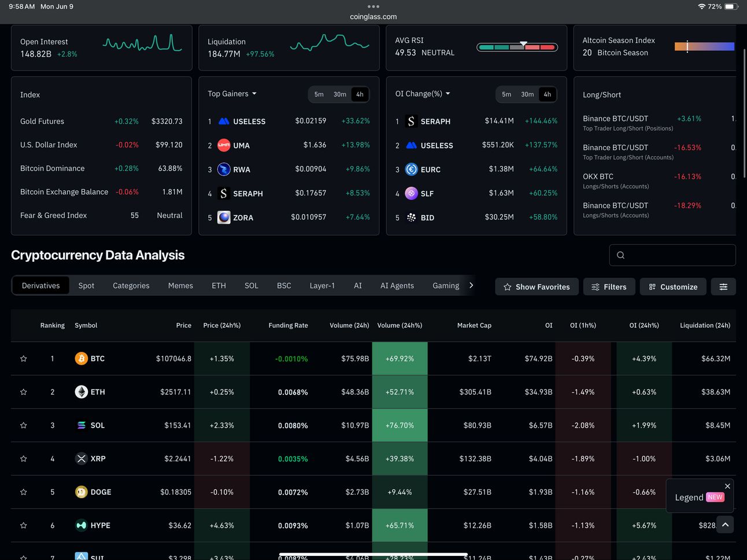Screen dimensions: 747x560
Task: Click the Customize button
Action: [673, 287]
